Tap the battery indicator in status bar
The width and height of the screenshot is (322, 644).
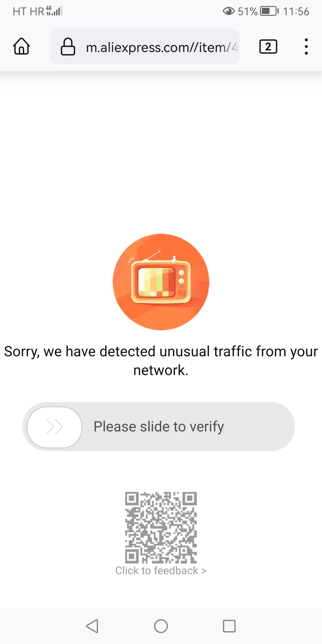pos(270,11)
